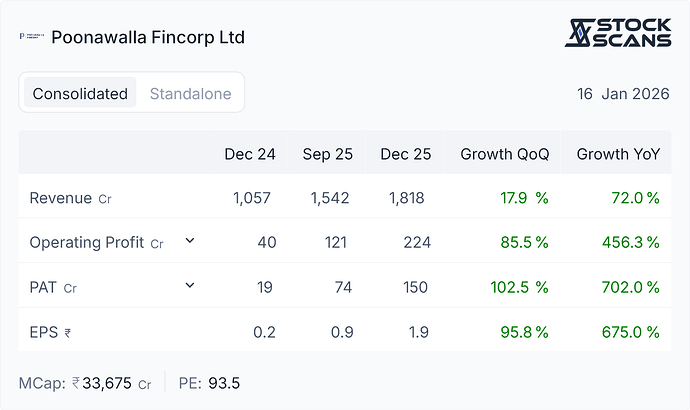
Task: Switch to Standalone financials view
Action: pyautogui.click(x=190, y=93)
